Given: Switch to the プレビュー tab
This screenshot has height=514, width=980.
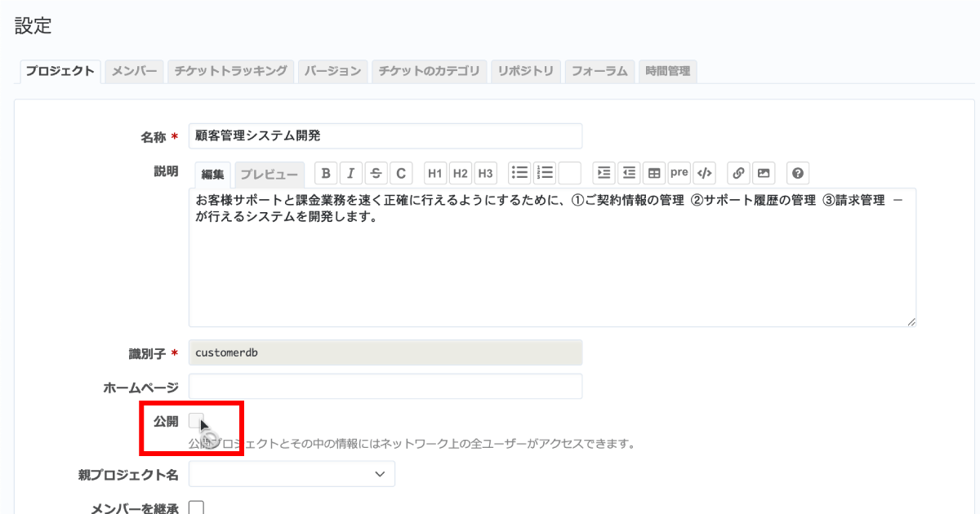Looking at the screenshot, I should pos(269,175).
